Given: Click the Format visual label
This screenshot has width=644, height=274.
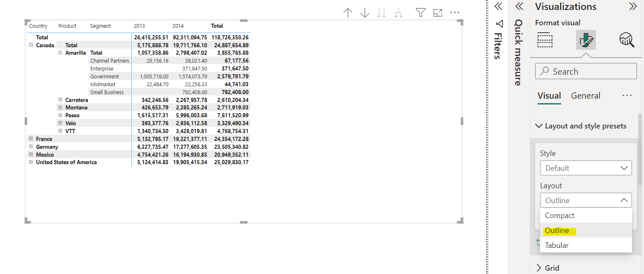Looking at the screenshot, I should pos(557,23).
